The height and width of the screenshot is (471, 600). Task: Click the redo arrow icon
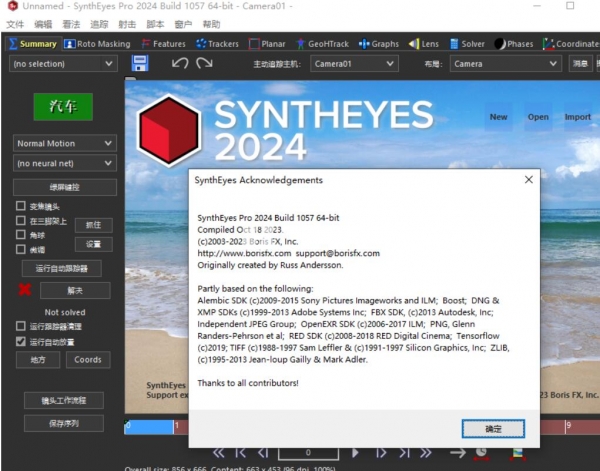204,63
